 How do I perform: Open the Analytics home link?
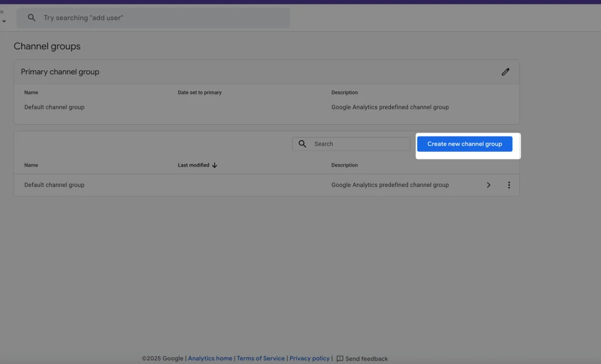pyautogui.click(x=210, y=358)
